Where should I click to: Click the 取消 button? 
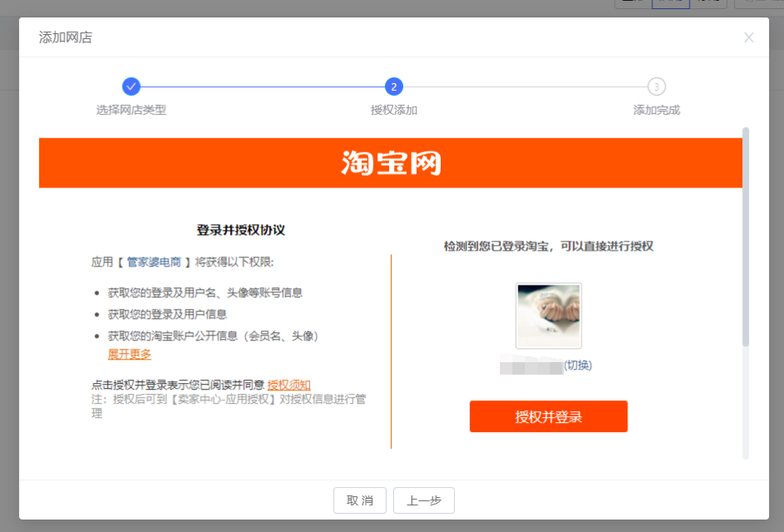point(360,500)
